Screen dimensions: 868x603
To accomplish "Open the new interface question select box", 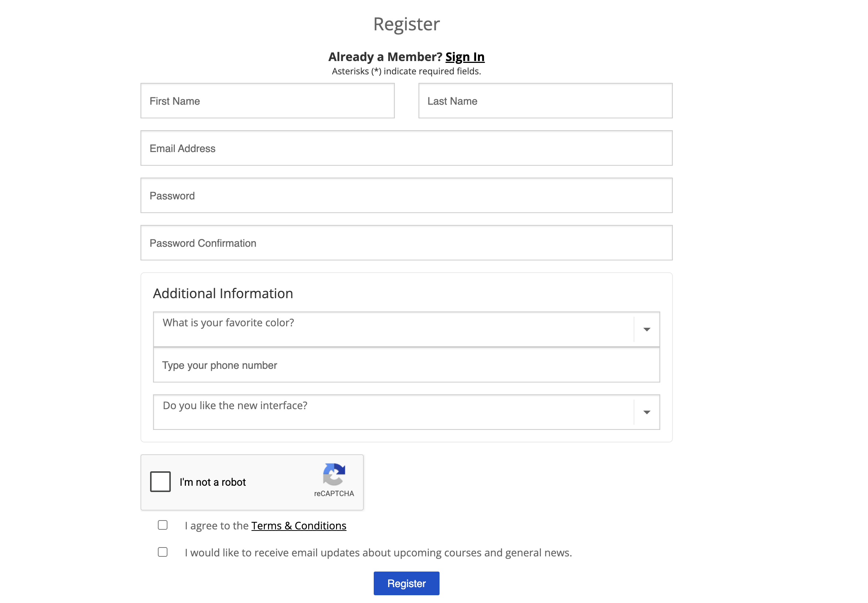I will [406, 412].
